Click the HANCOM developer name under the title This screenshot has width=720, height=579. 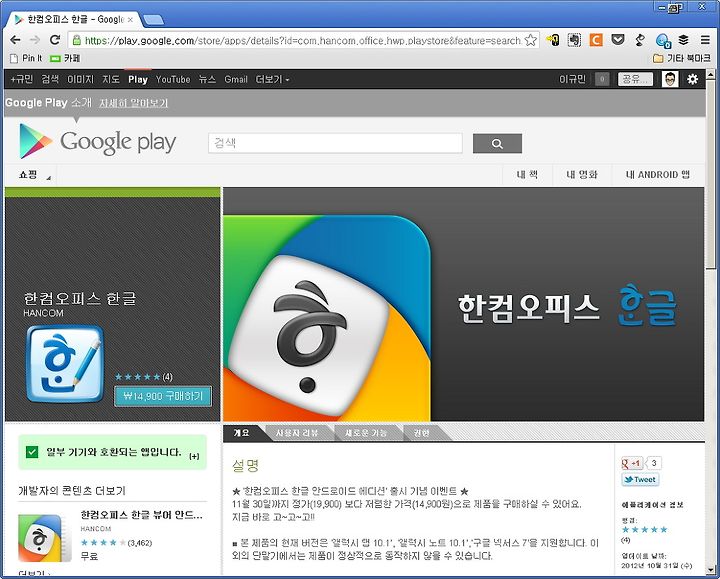[x=44, y=313]
